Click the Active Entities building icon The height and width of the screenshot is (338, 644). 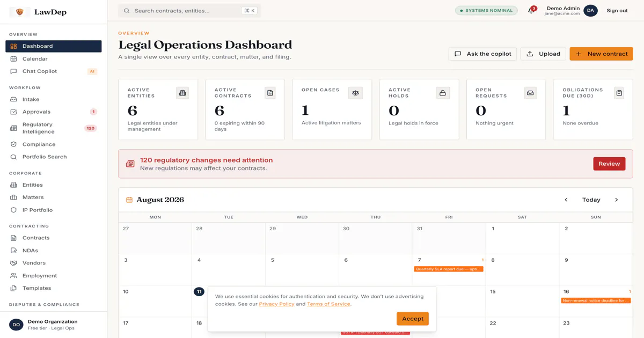182,93
